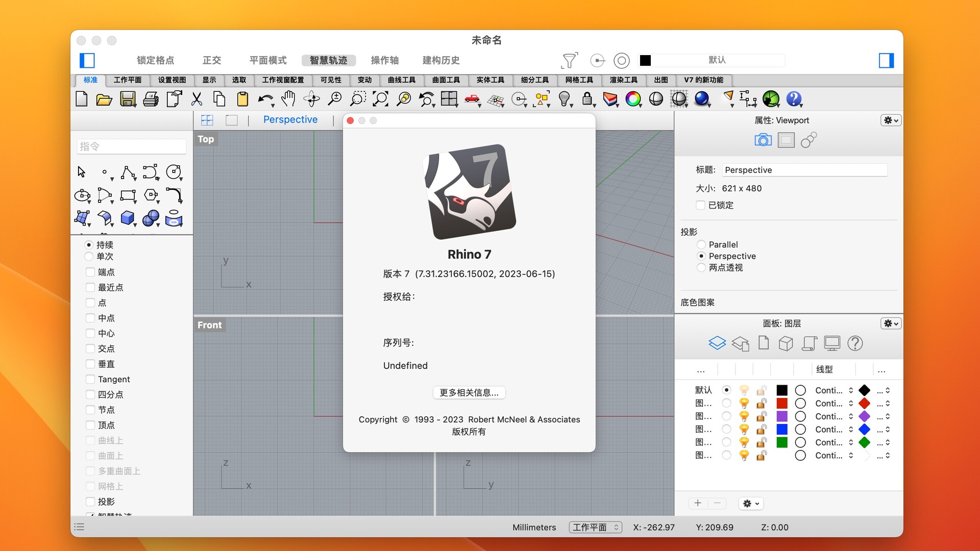Select the Parallel projection radio button
This screenshot has height=551, width=980.
[x=701, y=244]
